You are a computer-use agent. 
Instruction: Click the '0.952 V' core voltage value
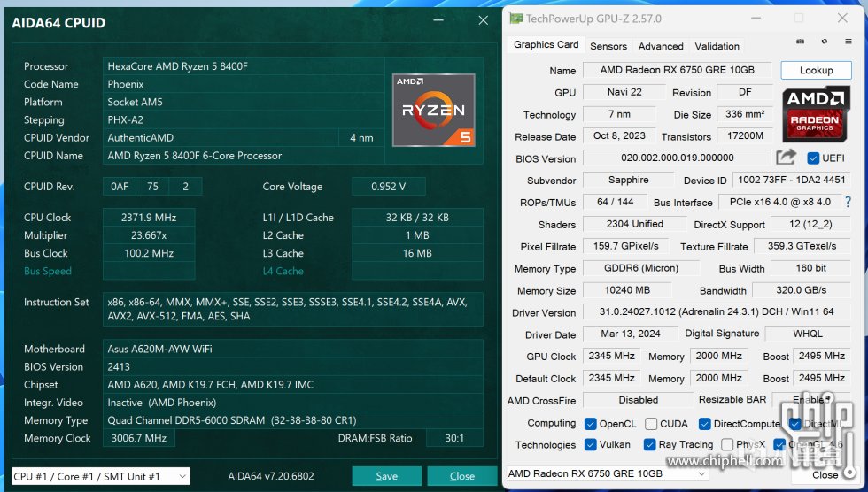pos(388,187)
